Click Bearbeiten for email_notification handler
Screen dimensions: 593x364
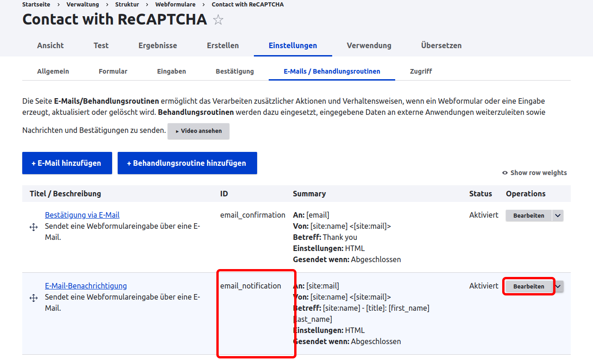click(x=529, y=286)
